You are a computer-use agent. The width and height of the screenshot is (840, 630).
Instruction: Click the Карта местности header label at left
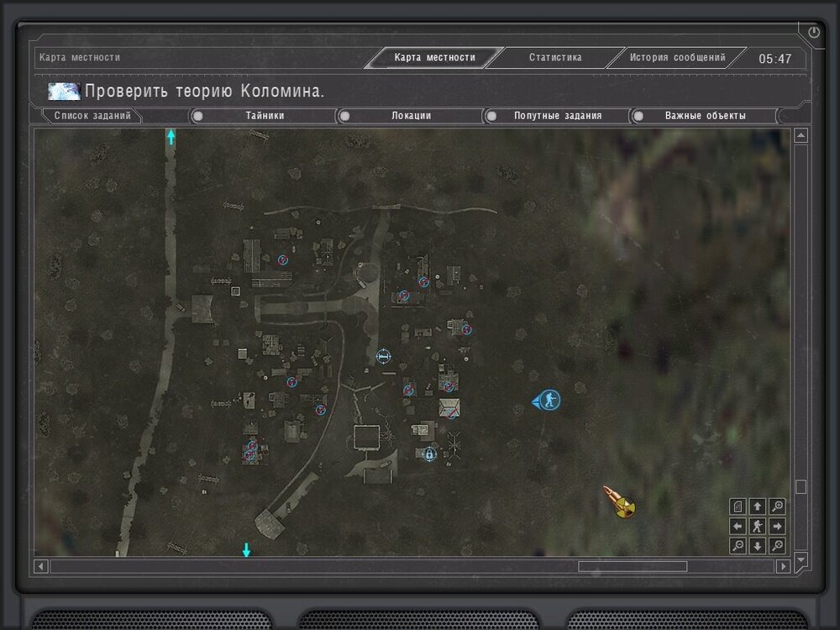click(80, 57)
